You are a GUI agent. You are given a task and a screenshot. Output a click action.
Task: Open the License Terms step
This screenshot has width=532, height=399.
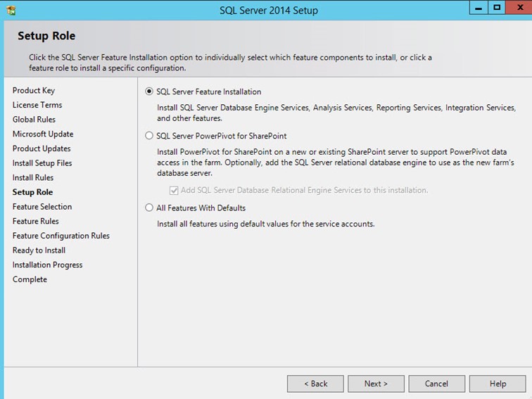pyautogui.click(x=37, y=105)
